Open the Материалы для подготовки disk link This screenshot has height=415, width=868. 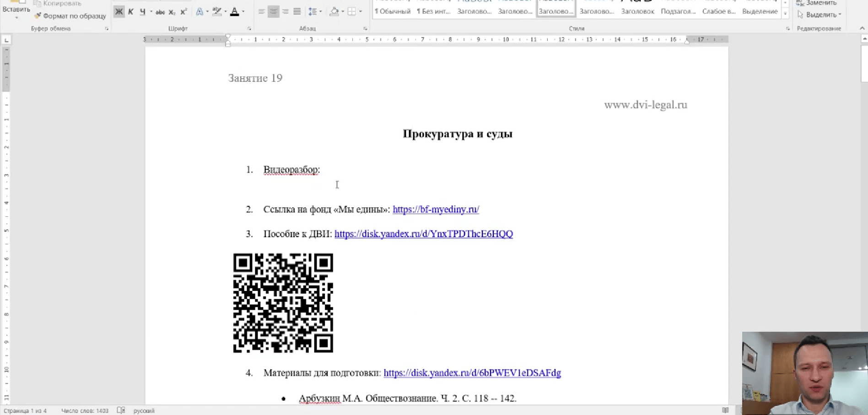point(472,373)
